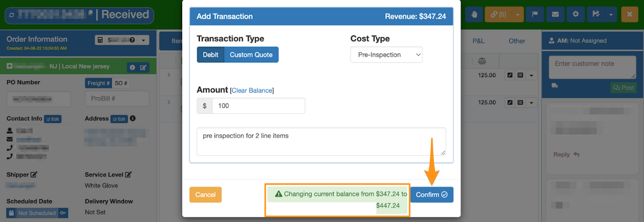Click the hand hold icon button
Screen dimensions: 644x222
[x=474, y=14]
